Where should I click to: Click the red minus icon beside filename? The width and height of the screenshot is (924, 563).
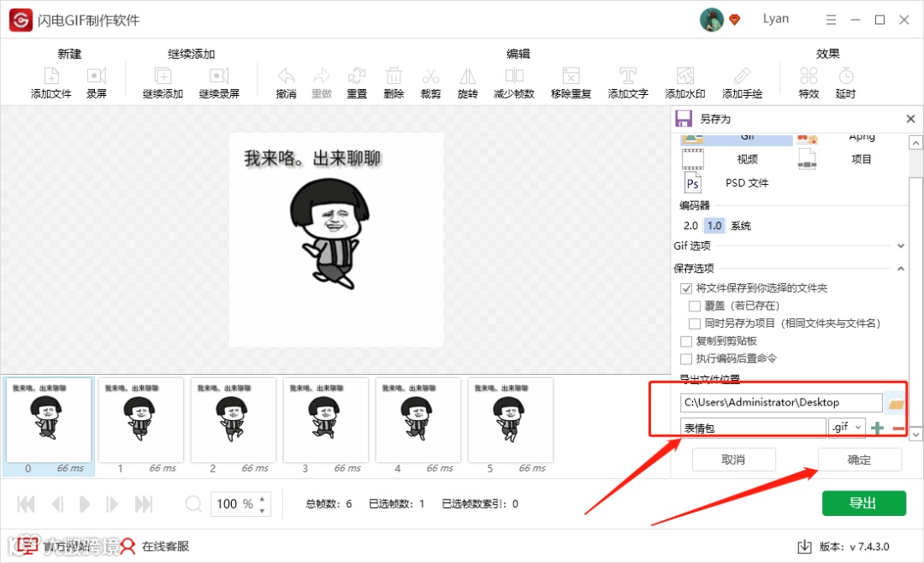click(x=898, y=429)
